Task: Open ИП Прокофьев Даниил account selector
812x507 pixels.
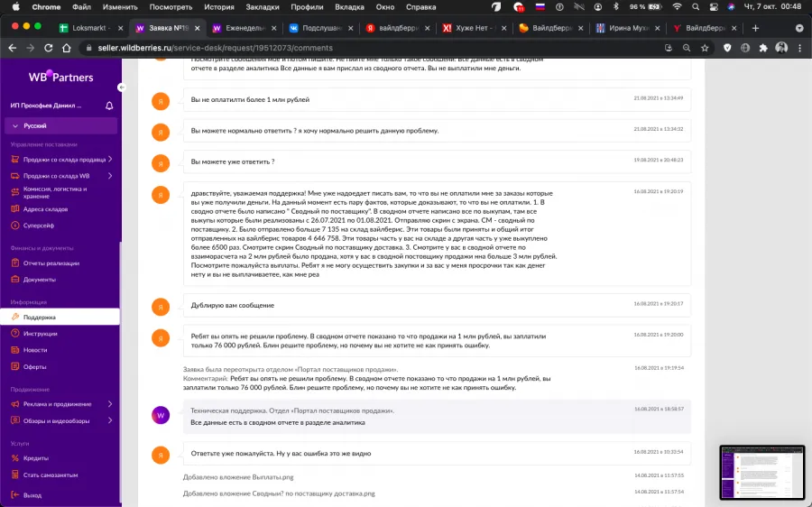Action: (x=46, y=106)
